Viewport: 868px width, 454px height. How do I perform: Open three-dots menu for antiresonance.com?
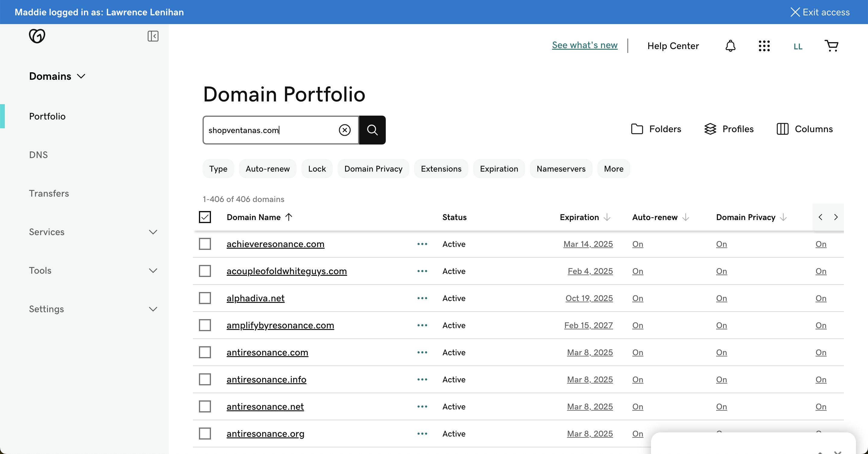(422, 352)
